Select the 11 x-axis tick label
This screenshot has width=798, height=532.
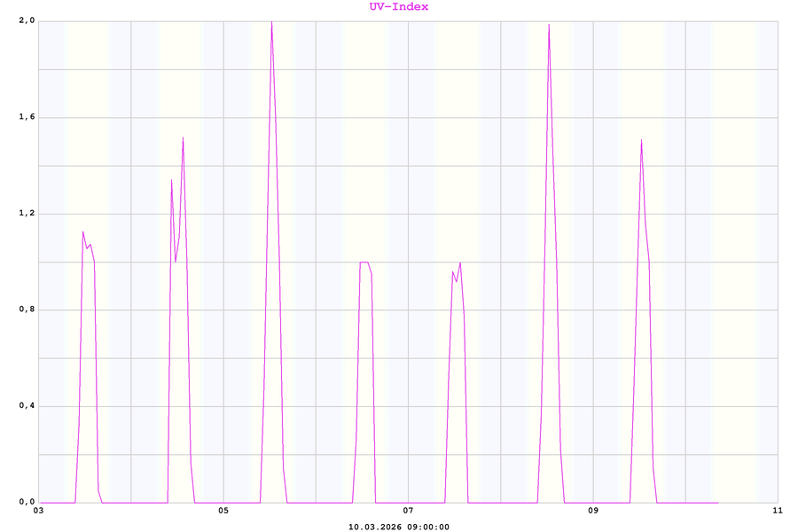coord(778,511)
